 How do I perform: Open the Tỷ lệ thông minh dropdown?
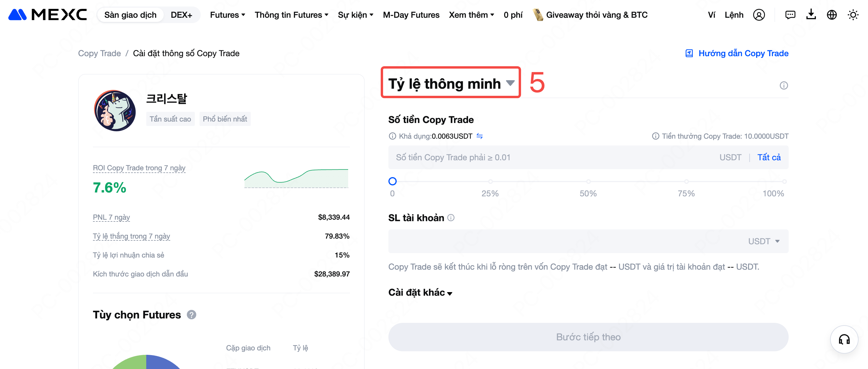pyautogui.click(x=451, y=83)
